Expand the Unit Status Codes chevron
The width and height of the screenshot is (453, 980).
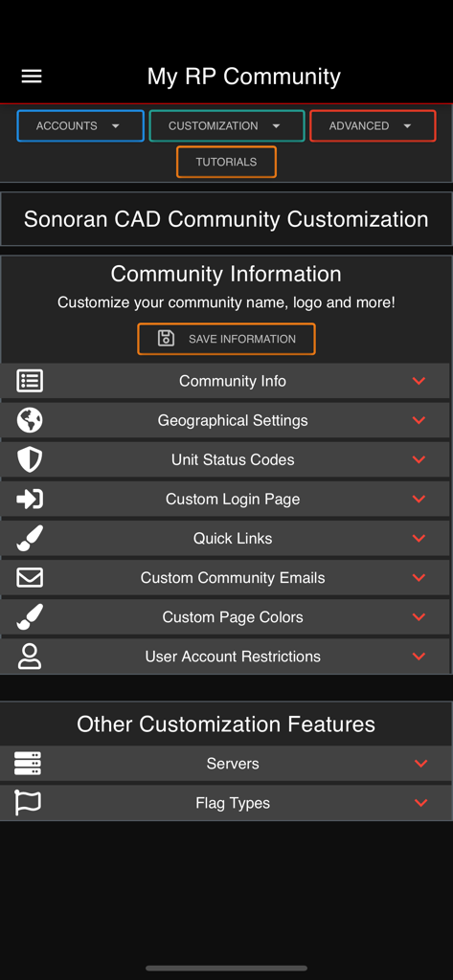[x=419, y=459]
